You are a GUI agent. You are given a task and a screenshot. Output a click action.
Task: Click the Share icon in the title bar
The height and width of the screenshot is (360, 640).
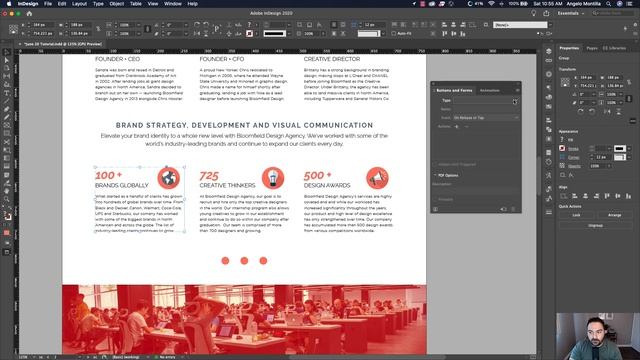click(x=546, y=13)
